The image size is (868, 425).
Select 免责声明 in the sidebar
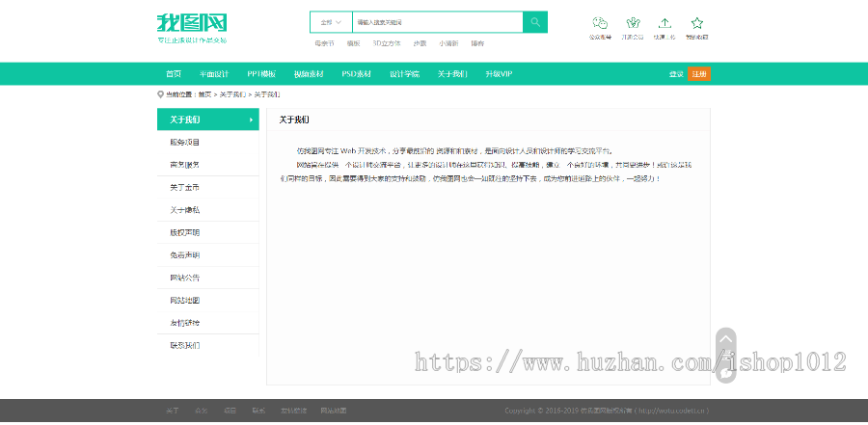click(208, 255)
